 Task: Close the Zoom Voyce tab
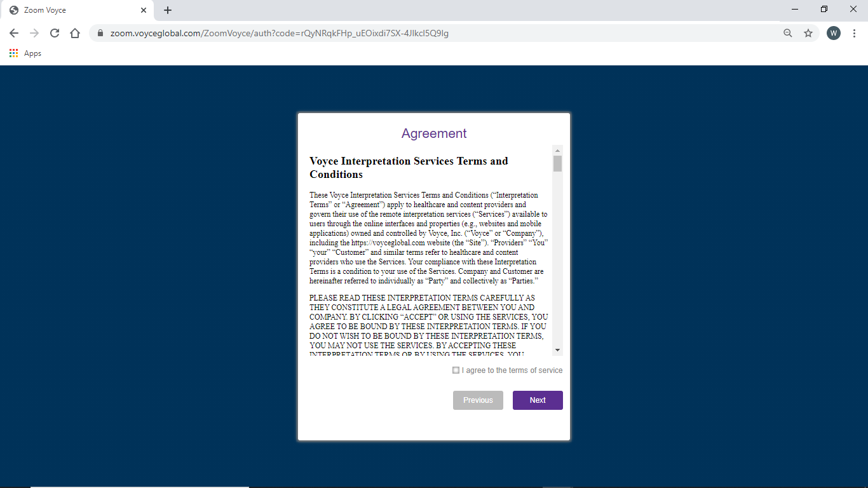(x=144, y=10)
